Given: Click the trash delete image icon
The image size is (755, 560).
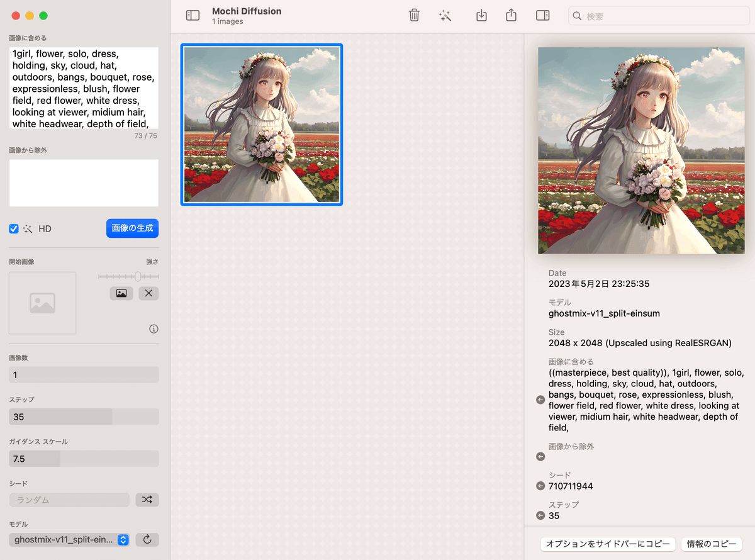Looking at the screenshot, I should [x=414, y=16].
